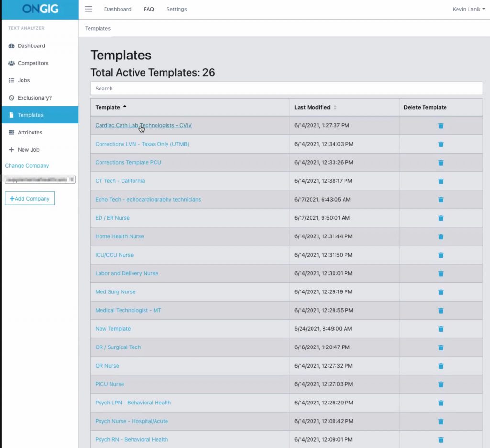Open the OR Nurse template

pyautogui.click(x=107, y=365)
